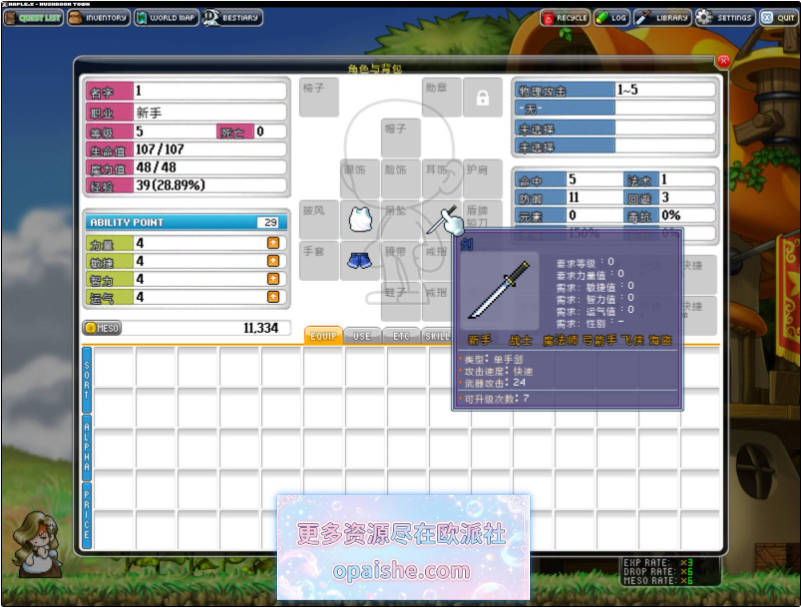Sort inventory by PRICE

tap(87, 515)
